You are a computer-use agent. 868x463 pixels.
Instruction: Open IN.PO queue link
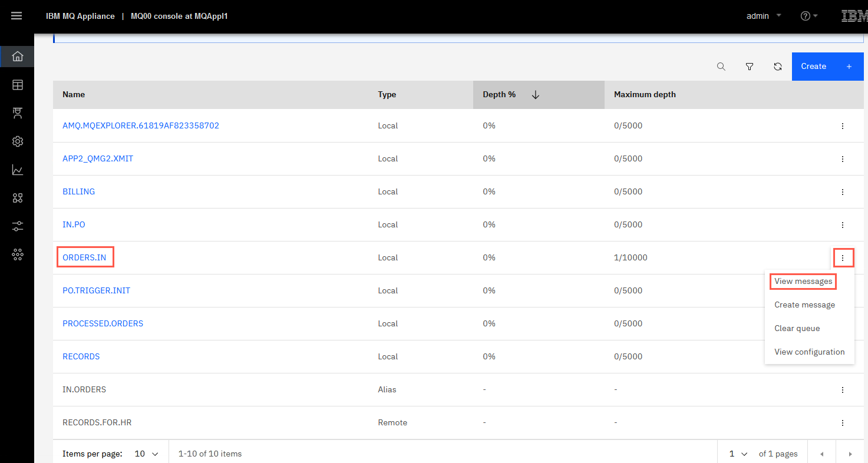tap(74, 225)
